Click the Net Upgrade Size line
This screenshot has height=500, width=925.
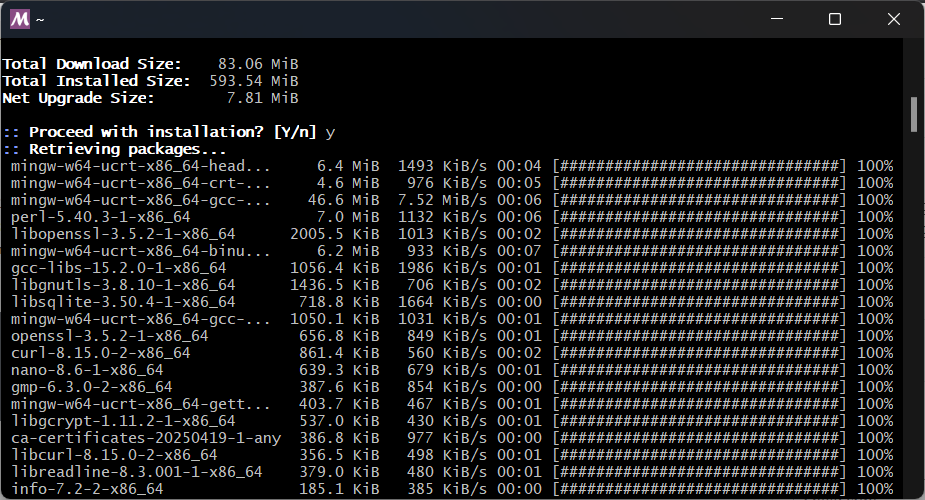coord(150,98)
